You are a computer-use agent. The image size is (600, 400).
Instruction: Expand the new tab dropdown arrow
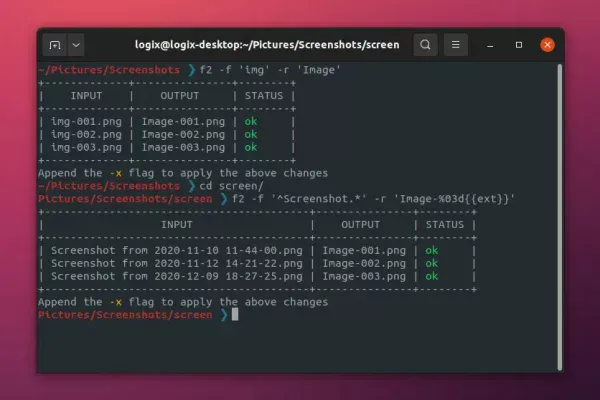[x=76, y=45]
